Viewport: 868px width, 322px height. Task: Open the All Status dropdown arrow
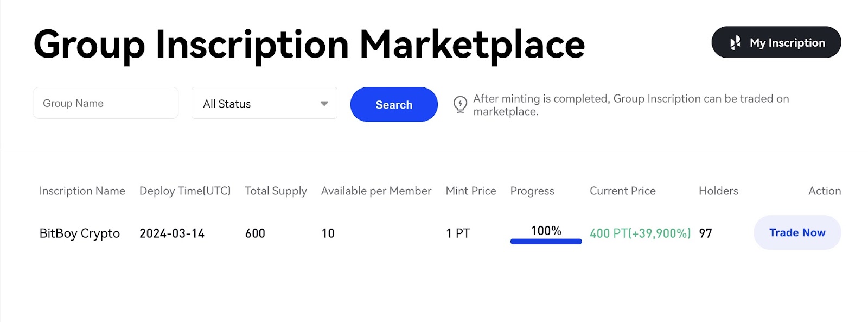(x=324, y=104)
